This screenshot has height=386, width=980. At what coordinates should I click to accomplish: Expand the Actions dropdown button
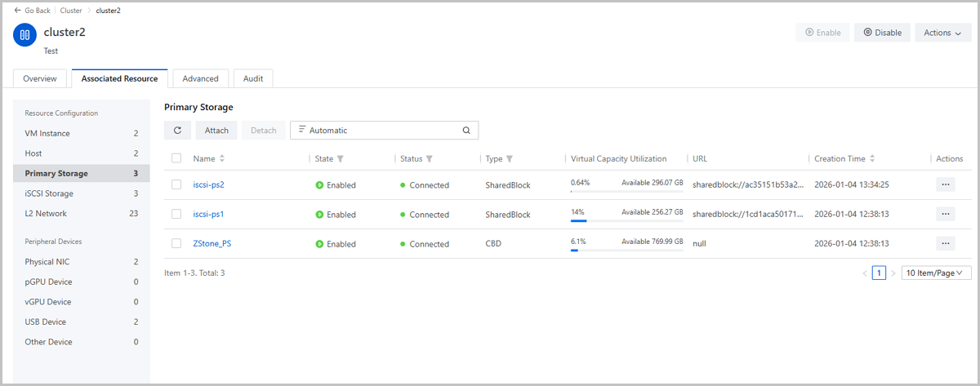942,33
